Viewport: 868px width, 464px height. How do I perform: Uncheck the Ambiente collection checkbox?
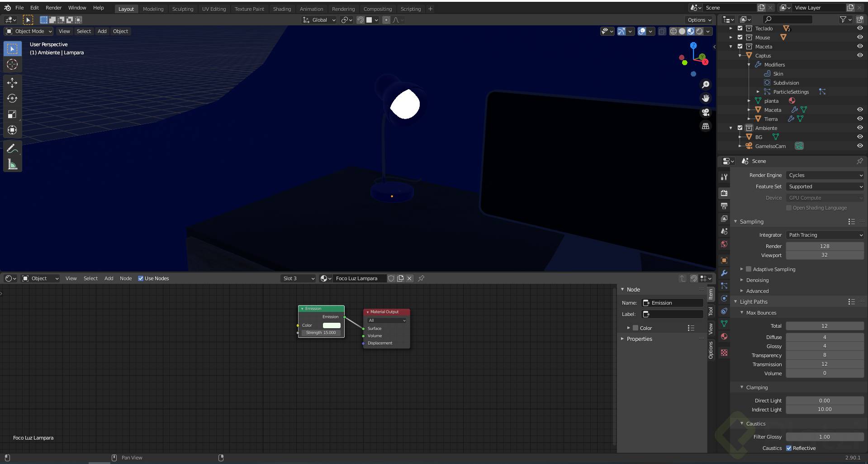(x=740, y=128)
